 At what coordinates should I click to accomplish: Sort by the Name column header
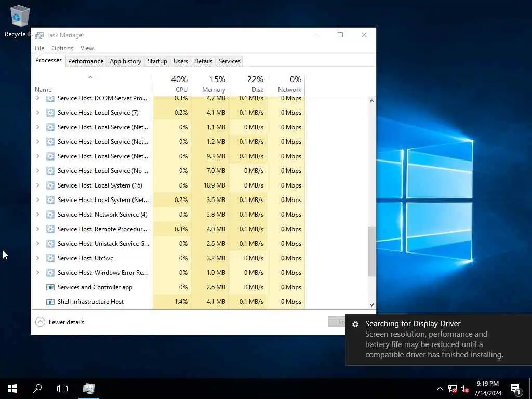92,85
